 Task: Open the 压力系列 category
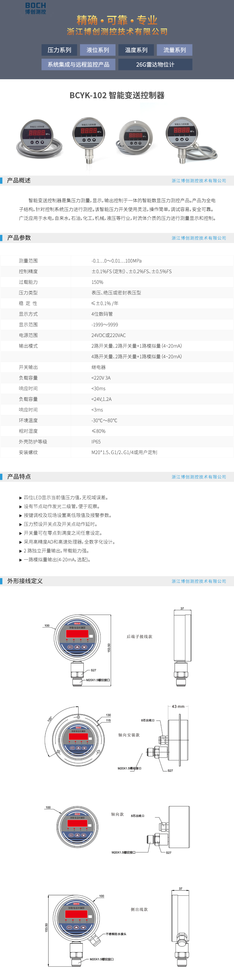(59, 50)
